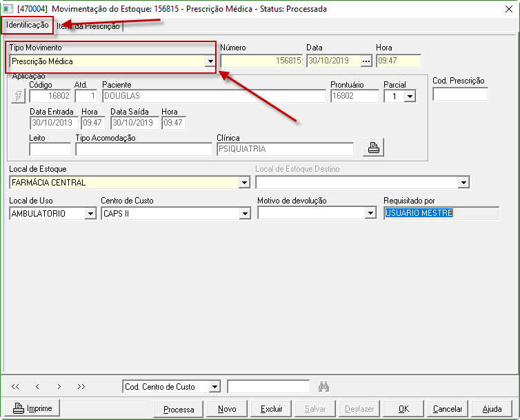This screenshot has height=420, width=520.
Task: Click the Paciente field with DOUGLAS
Action: [x=214, y=97]
